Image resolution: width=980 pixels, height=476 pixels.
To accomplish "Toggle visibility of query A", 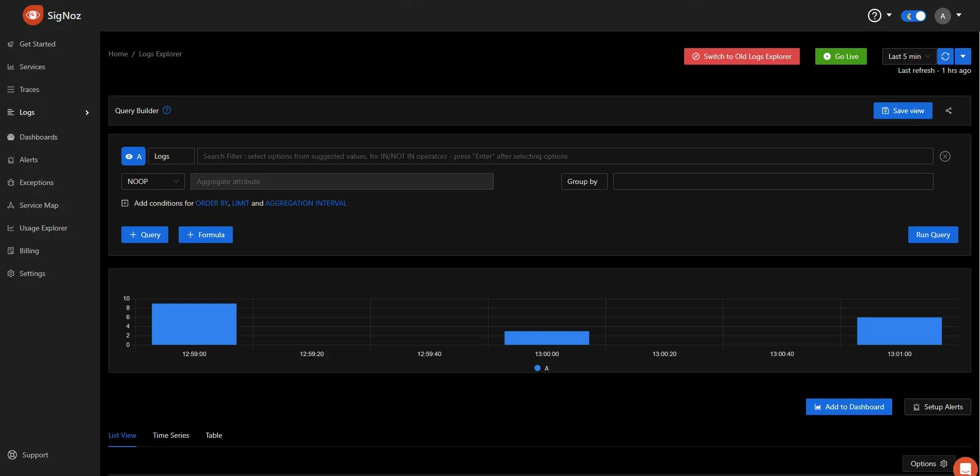I will coord(133,156).
